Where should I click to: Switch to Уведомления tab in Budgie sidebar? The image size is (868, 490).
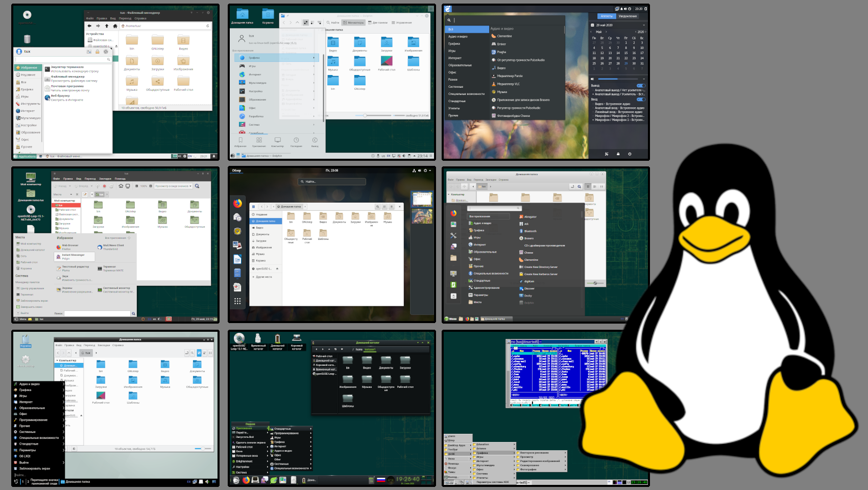628,16
